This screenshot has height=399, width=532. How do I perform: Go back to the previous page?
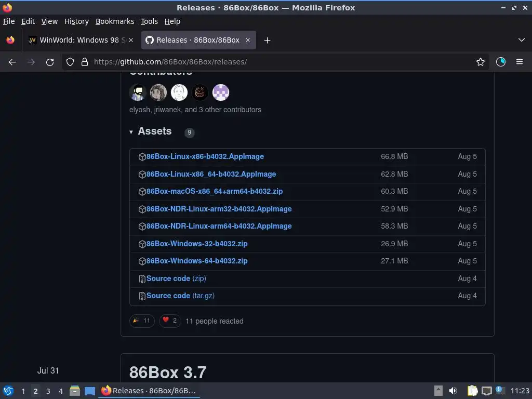coord(12,62)
